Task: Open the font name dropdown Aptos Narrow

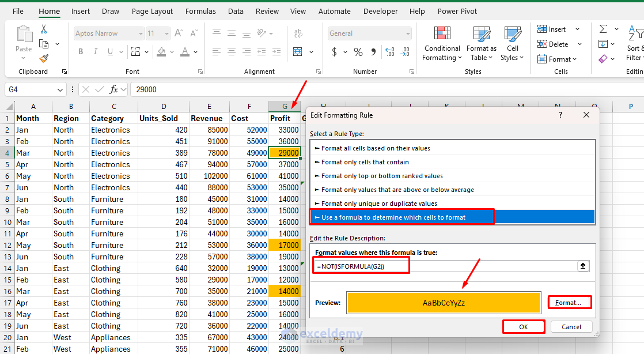Action: tap(141, 33)
